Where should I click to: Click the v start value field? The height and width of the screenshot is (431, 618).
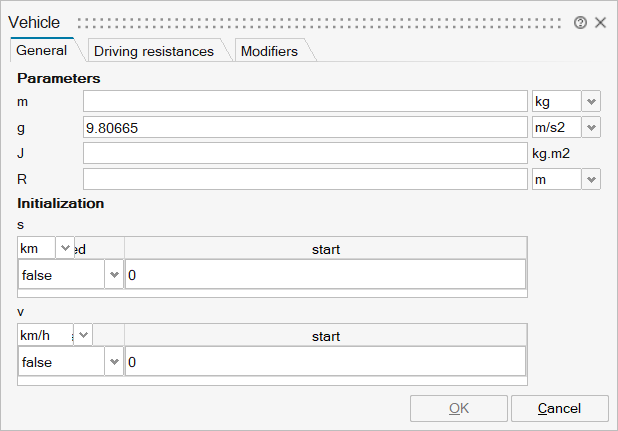324,362
